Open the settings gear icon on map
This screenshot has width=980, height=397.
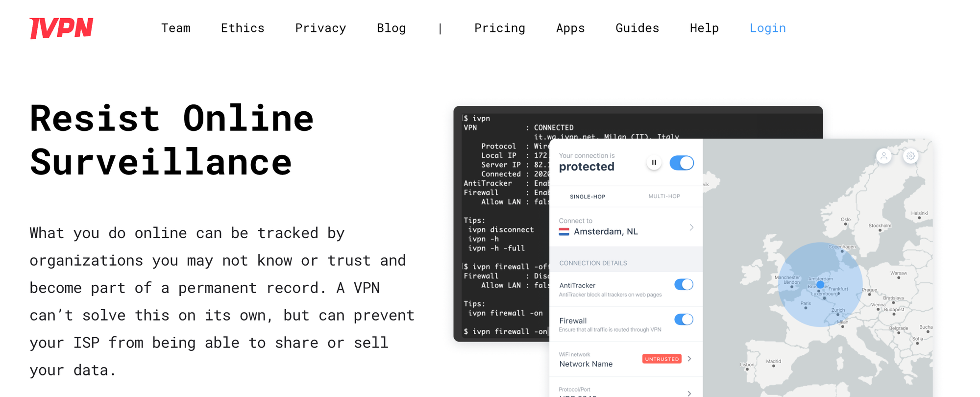point(910,156)
